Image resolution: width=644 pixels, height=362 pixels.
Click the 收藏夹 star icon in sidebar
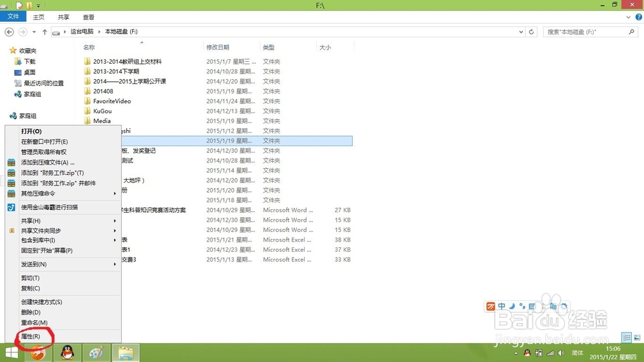coord(13,50)
